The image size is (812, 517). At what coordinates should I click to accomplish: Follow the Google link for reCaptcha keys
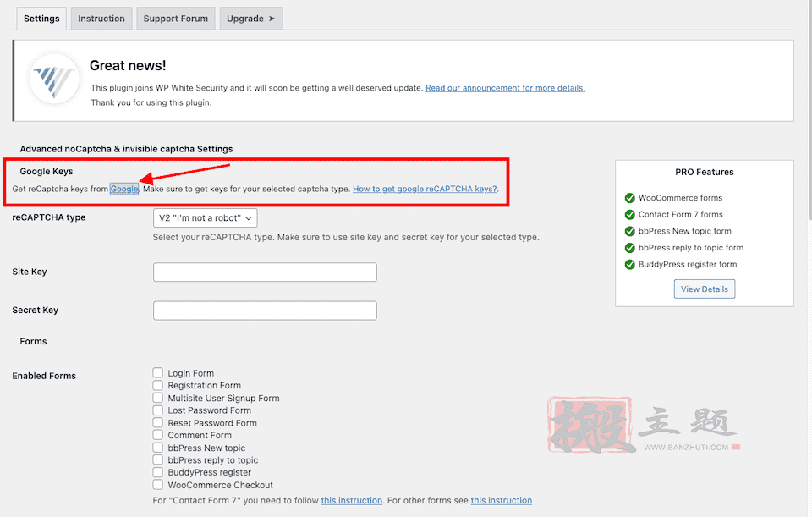pyautogui.click(x=124, y=189)
